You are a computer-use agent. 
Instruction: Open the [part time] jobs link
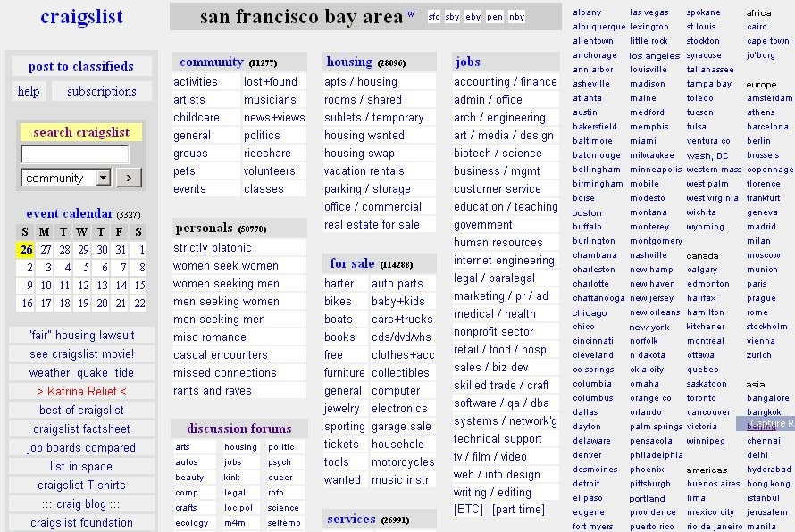[x=518, y=509]
